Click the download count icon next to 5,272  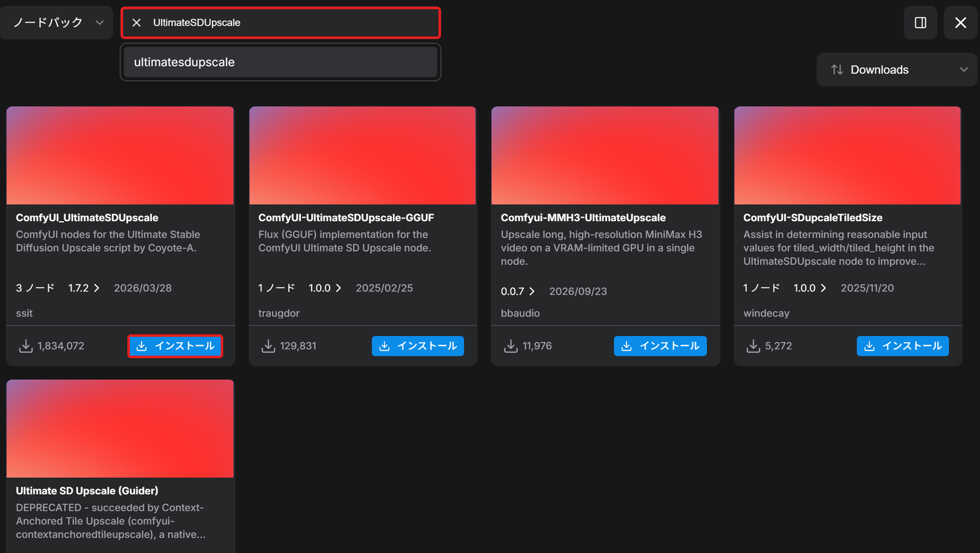tap(753, 346)
